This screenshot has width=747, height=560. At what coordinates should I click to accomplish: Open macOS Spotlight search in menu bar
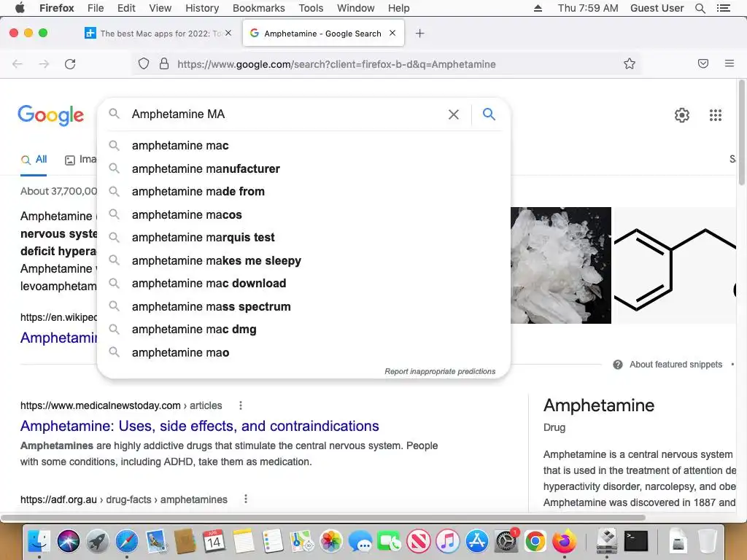click(700, 8)
